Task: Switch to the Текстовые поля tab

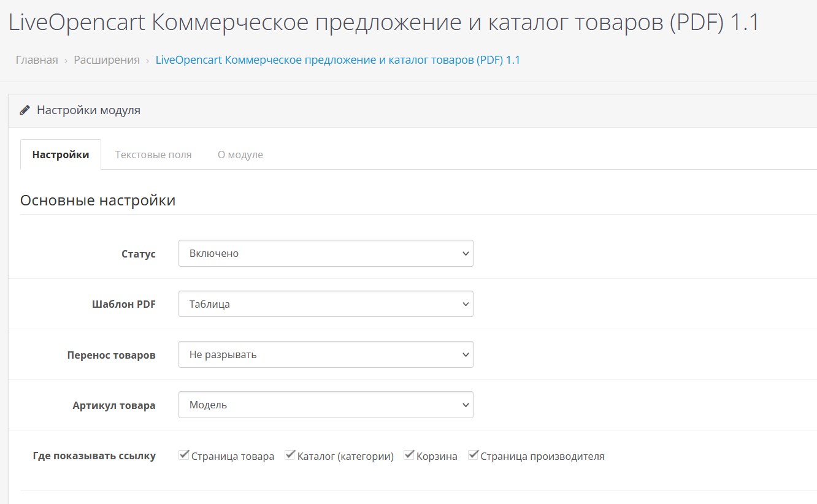Action: point(153,155)
